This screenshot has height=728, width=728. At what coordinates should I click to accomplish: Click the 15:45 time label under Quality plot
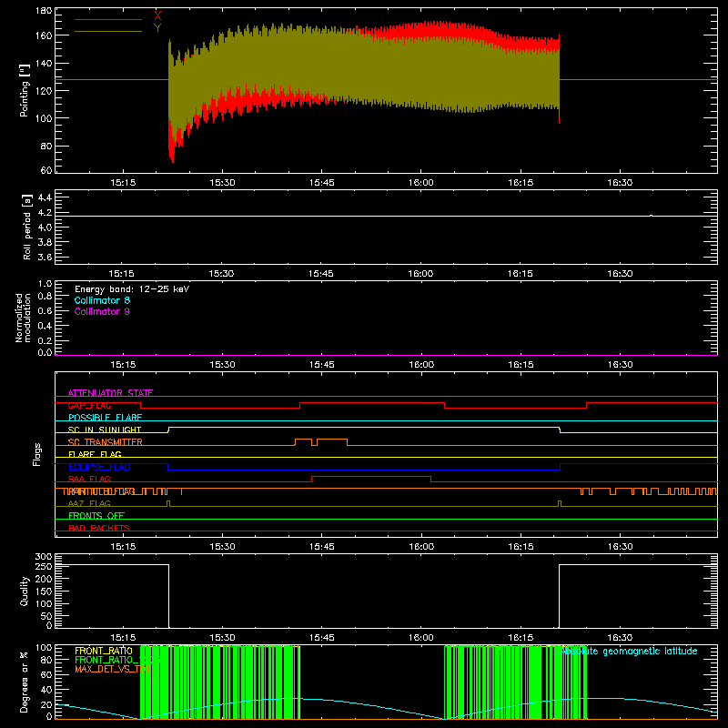tap(321, 638)
